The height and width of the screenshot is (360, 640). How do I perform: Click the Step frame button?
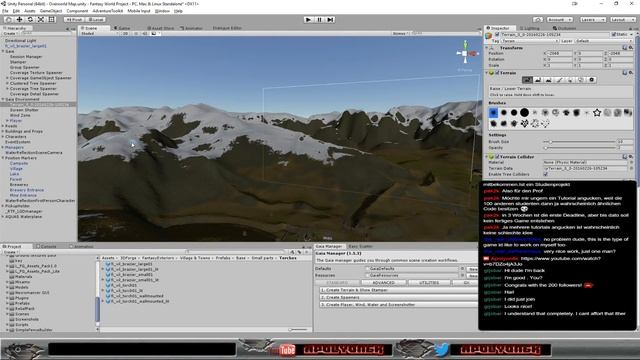330,20
